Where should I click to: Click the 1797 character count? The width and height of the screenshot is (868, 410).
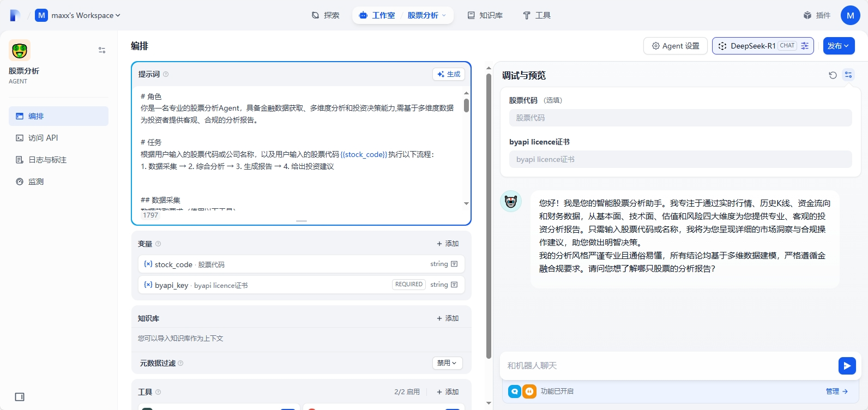tap(150, 215)
